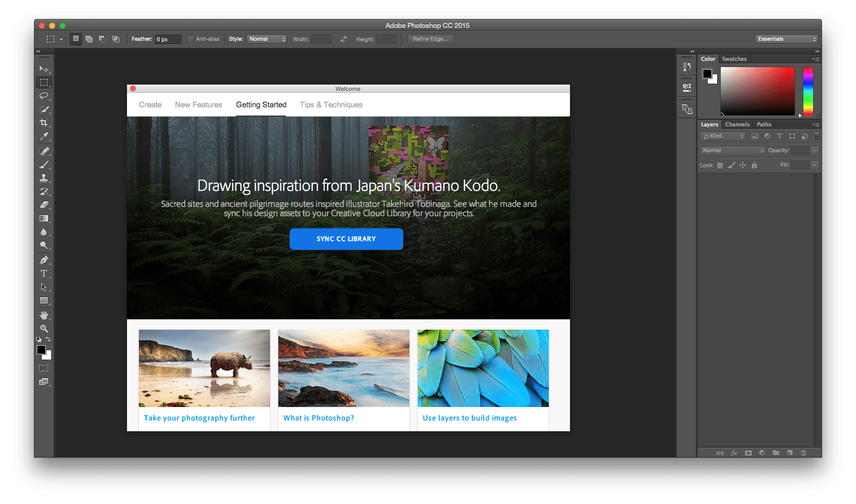Screen dimensions: 856x504
Task: Select the History Brush tool
Action: pyautogui.click(x=44, y=191)
